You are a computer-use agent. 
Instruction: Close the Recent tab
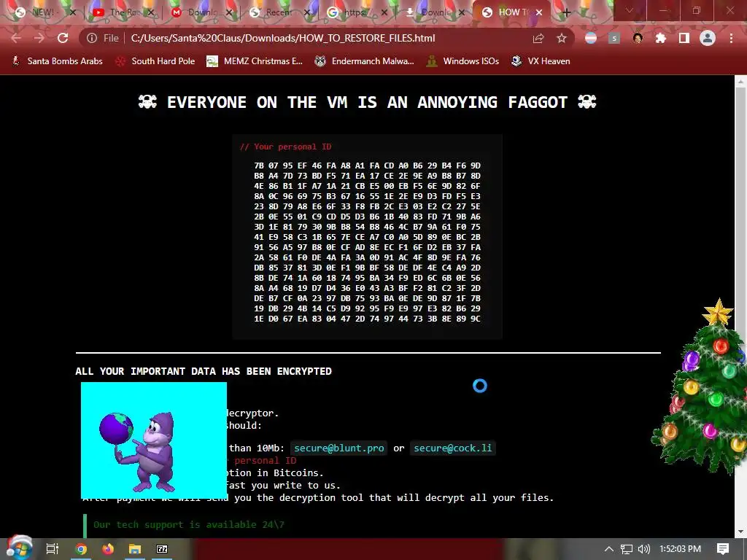(x=307, y=13)
